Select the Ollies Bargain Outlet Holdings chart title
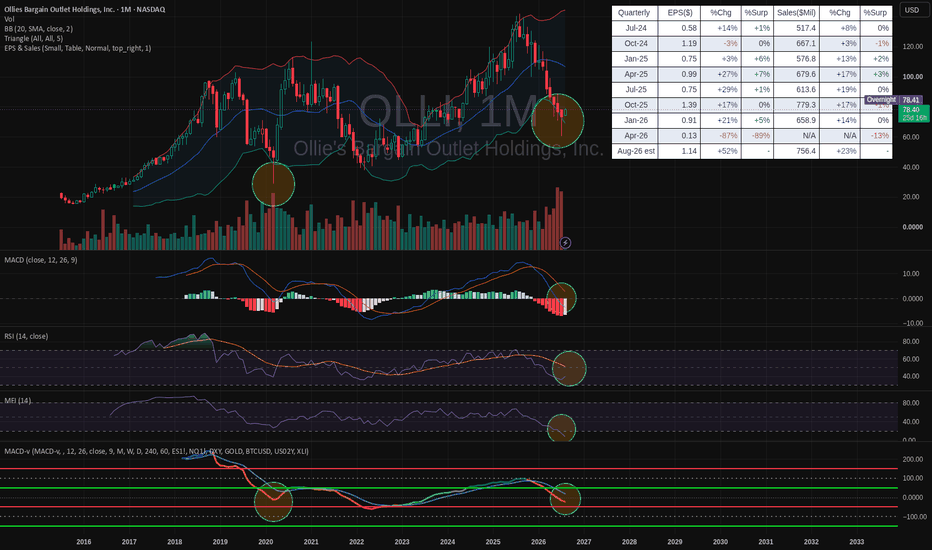This screenshot has height=550, width=932. point(84,10)
